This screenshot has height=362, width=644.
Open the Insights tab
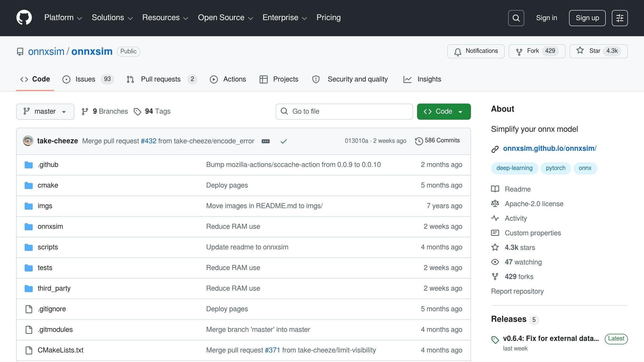click(x=422, y=79)
